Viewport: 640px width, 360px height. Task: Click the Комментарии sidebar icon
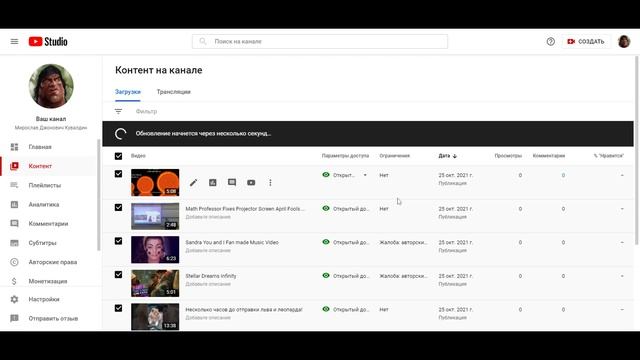coord(14,224)
